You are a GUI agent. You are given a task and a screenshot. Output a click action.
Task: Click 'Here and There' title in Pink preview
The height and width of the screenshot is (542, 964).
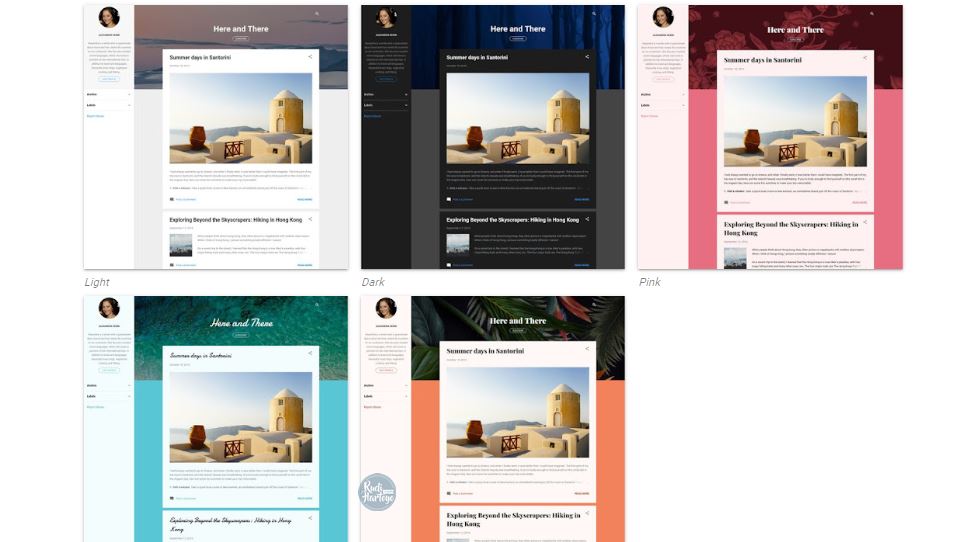(795, 29)
